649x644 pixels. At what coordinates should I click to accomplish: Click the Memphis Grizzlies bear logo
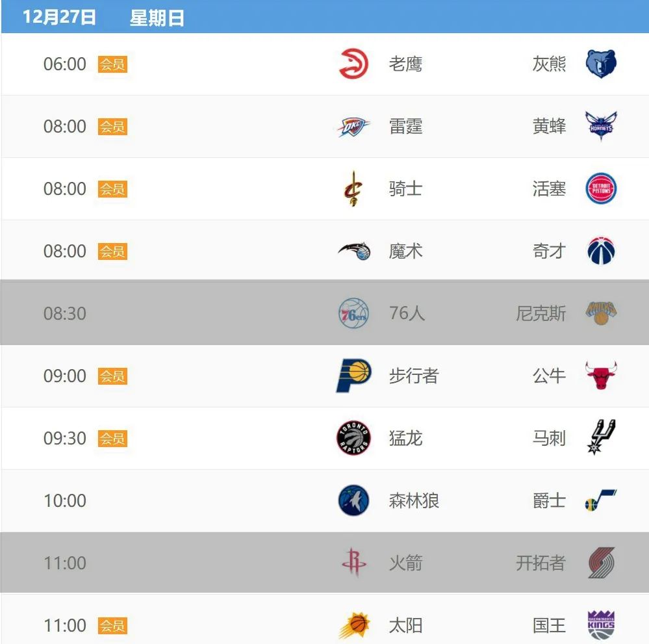[x=601, y=64]
